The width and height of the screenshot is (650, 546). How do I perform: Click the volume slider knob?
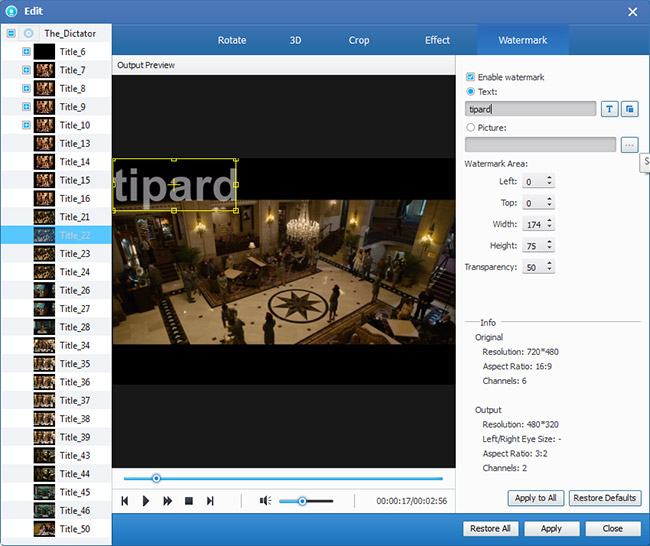coord(302,501)
